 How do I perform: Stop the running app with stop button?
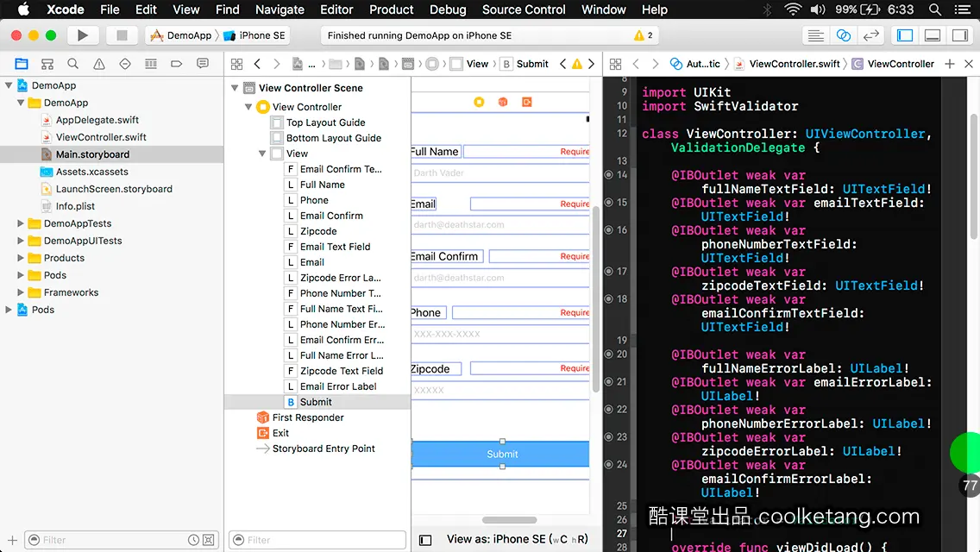[x=122, y=35]
